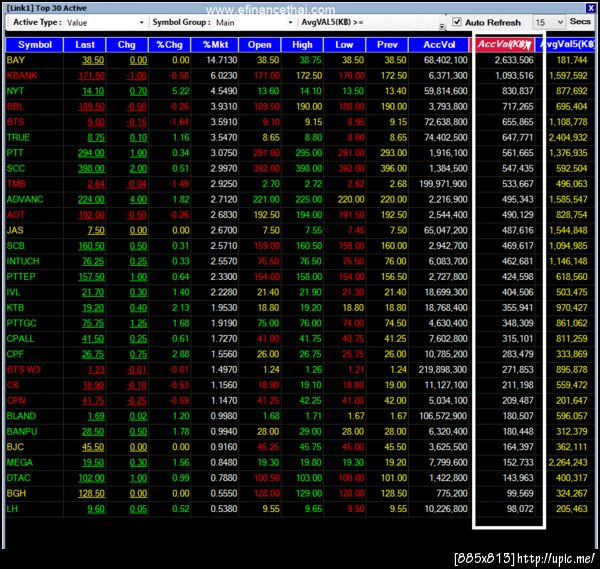Select the NYT symbol
This screenshot has height=569, width=600.
tap(15, 91)
